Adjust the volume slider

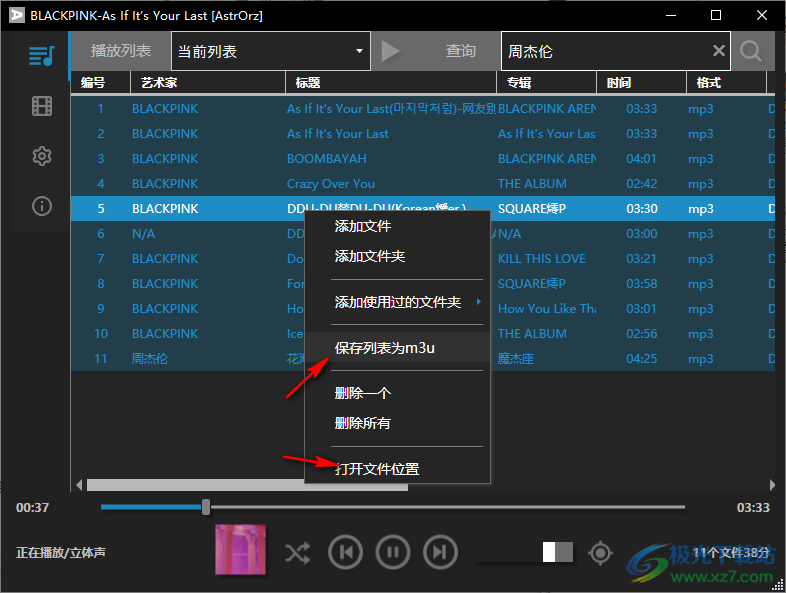[x=524, y=552]
